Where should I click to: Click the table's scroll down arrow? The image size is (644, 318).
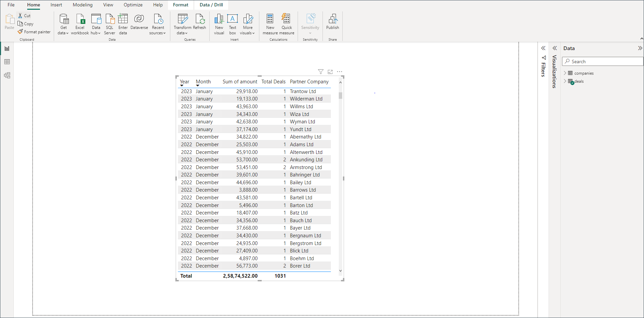tap(340, 271)
